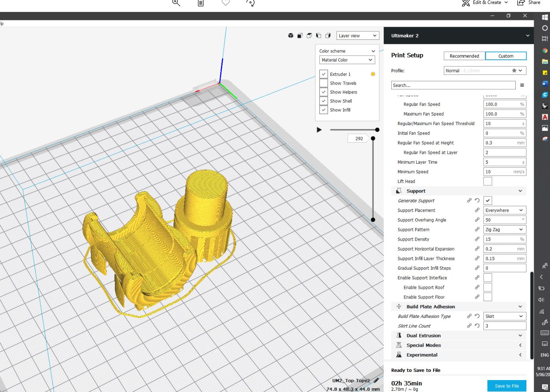Click the link icon beside Support Horizontal Expansion
Screen dimensions: 550x392
click(477, 249)
